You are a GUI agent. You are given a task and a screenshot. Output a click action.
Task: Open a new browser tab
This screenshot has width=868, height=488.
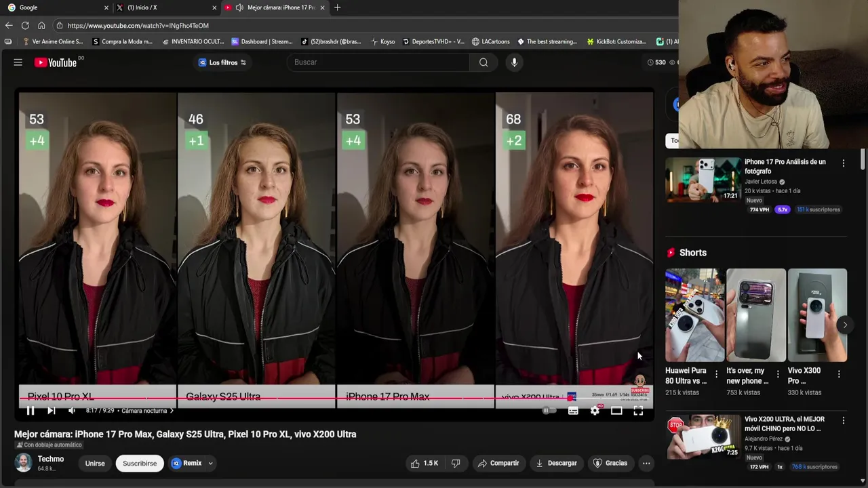[337, 7]
